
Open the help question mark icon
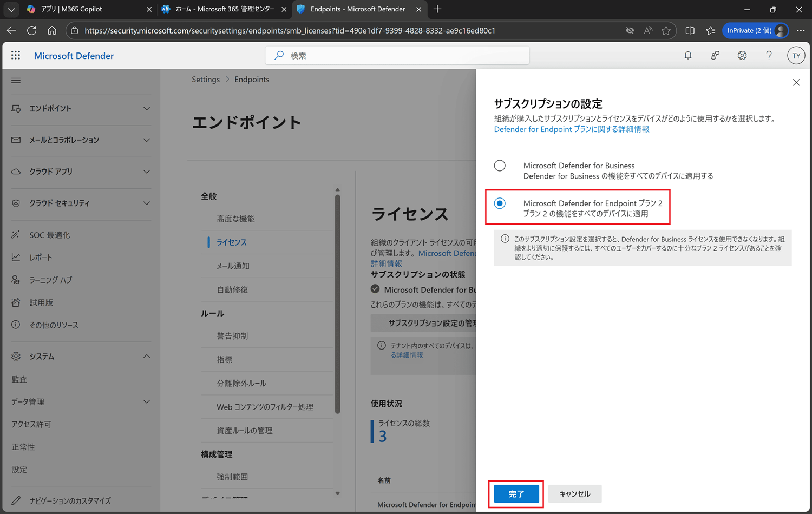[x=769, y=55]
